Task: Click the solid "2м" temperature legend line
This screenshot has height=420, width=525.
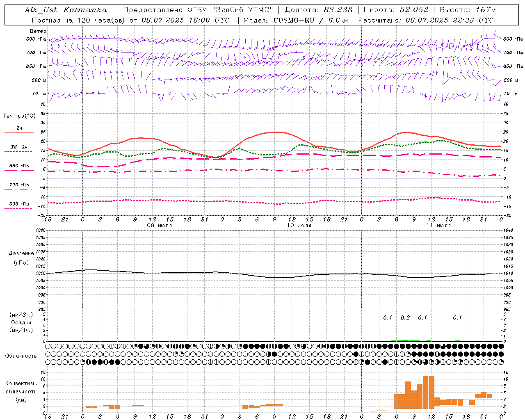Action: click(19, 132)
